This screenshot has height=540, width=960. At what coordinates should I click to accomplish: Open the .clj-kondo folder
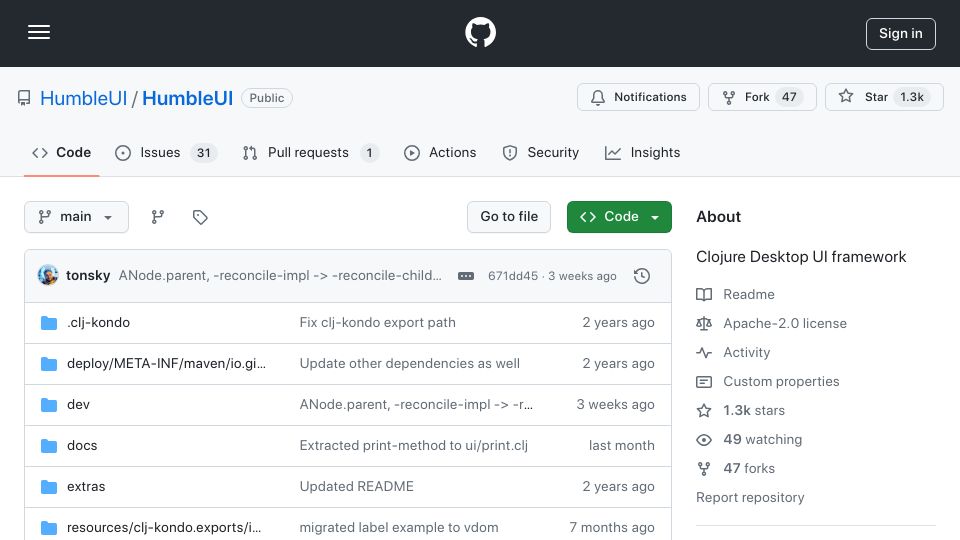(x=99, y=323)
